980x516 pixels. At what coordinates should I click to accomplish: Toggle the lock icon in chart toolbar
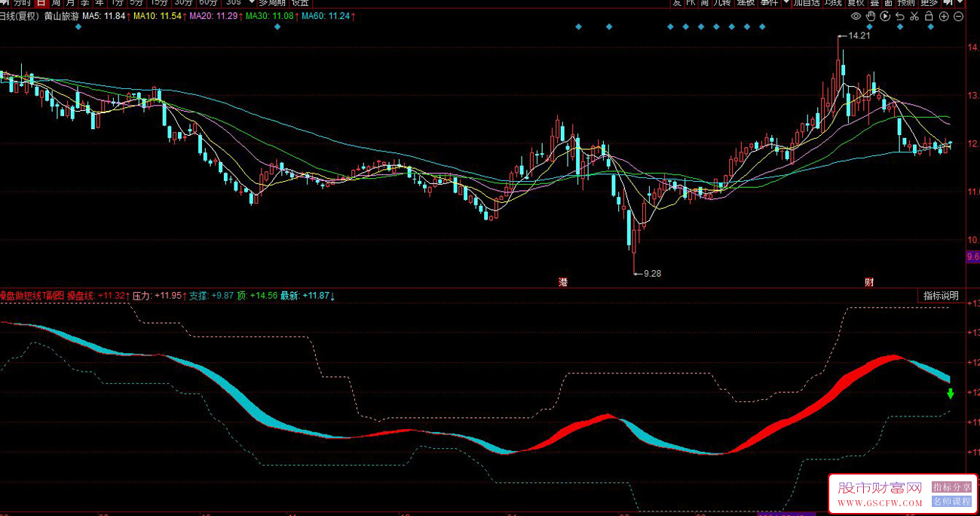929,16
